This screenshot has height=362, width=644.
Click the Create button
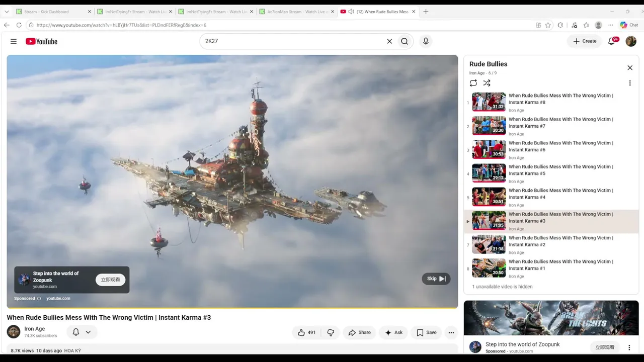[x=584, y=41]
